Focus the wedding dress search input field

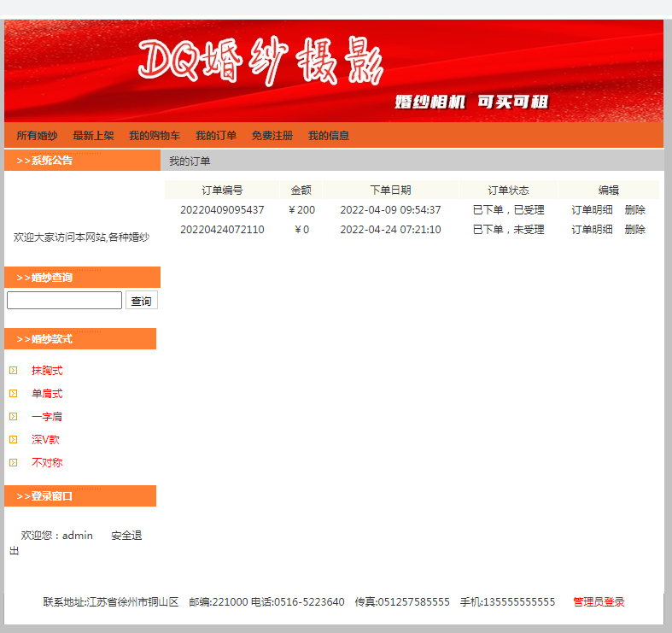[x=65, y=301]
